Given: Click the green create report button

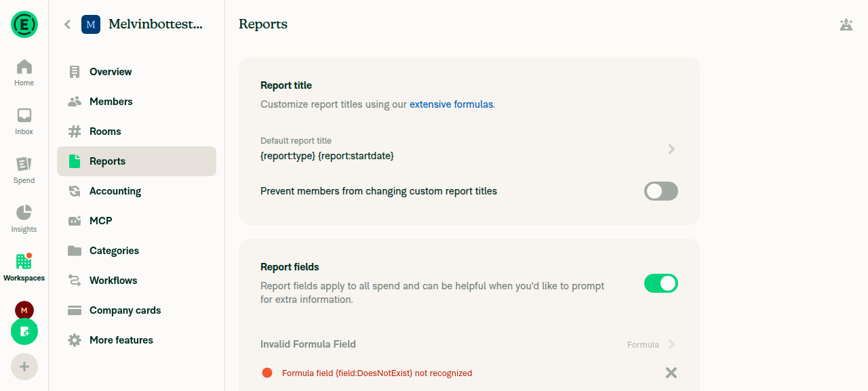Looking at the screenshot, I should 24,332.
